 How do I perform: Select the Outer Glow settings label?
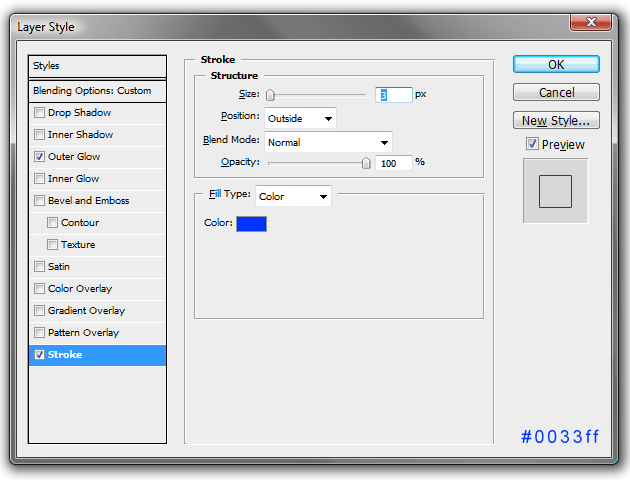pyautogui.click(x=74, y=157)
